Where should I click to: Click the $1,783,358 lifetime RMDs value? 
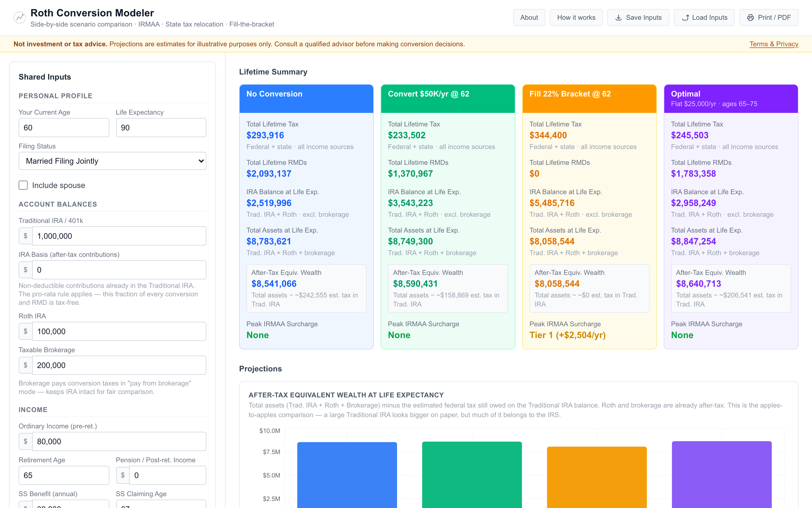coord(694,174)
